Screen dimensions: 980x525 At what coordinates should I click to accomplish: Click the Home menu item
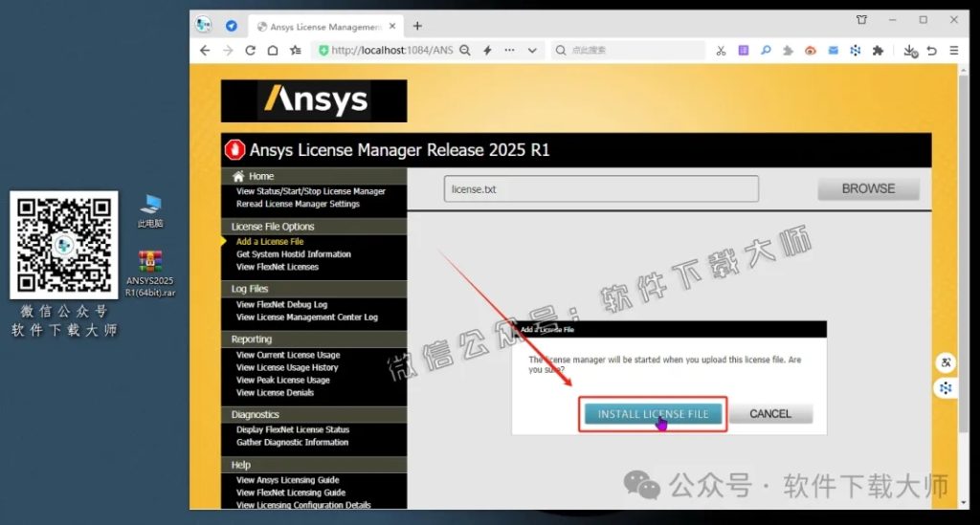pyautogui.click(x=260, y=176)
